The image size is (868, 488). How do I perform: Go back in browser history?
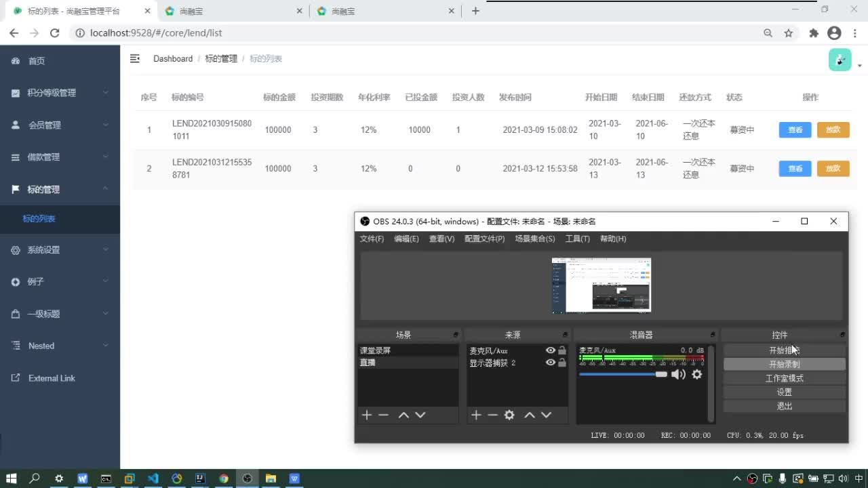13,33
